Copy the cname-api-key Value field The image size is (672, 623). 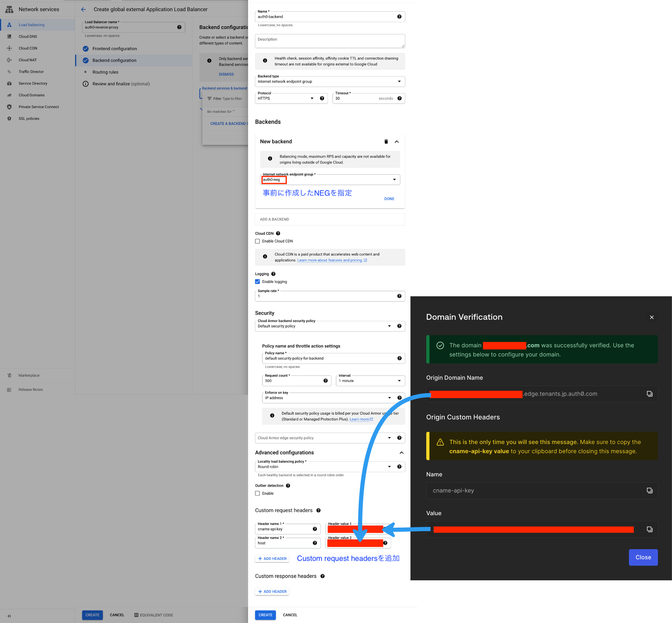pos(649,529)
